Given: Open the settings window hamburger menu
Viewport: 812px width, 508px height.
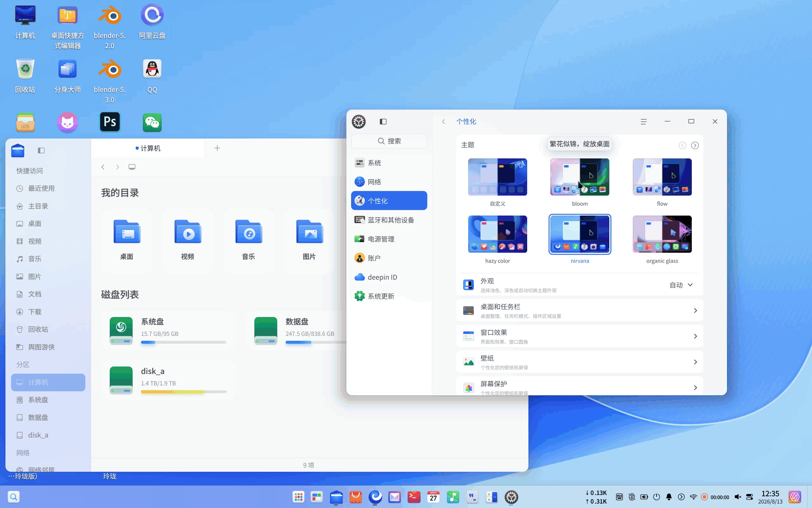Looking at the screenshot, I should [x=643, y=122].
